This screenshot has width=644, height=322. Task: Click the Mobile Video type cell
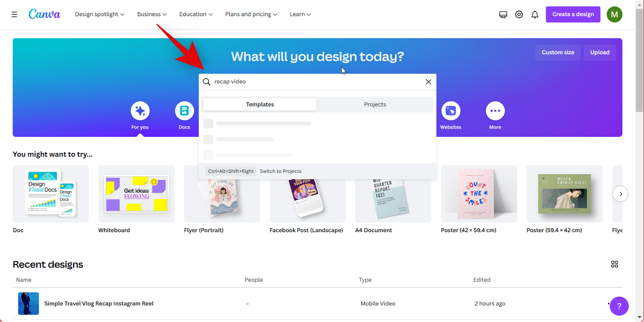coord(378,304)
